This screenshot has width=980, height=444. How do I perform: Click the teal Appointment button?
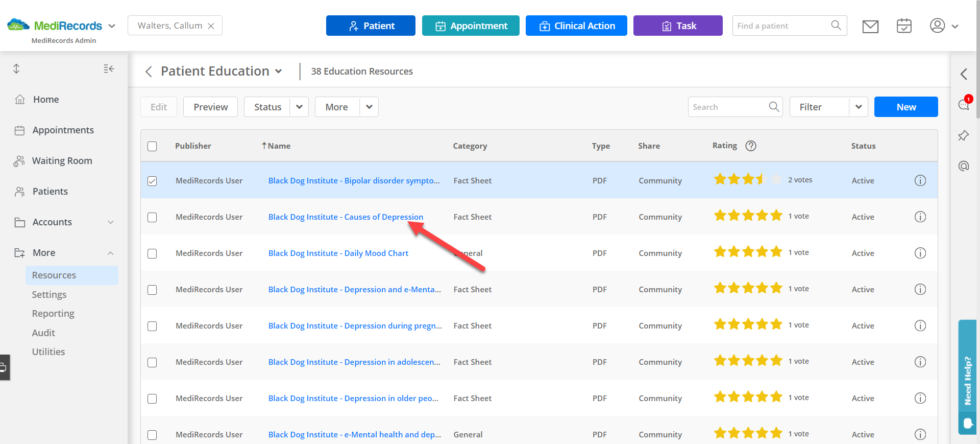click(471, 26)
